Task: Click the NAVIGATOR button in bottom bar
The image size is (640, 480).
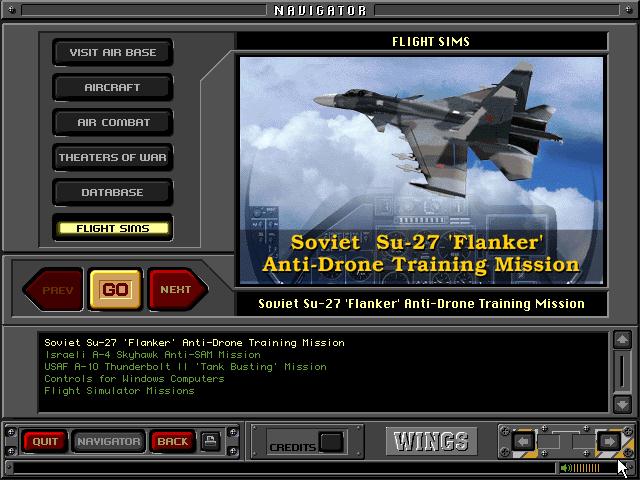Action: 109,441
